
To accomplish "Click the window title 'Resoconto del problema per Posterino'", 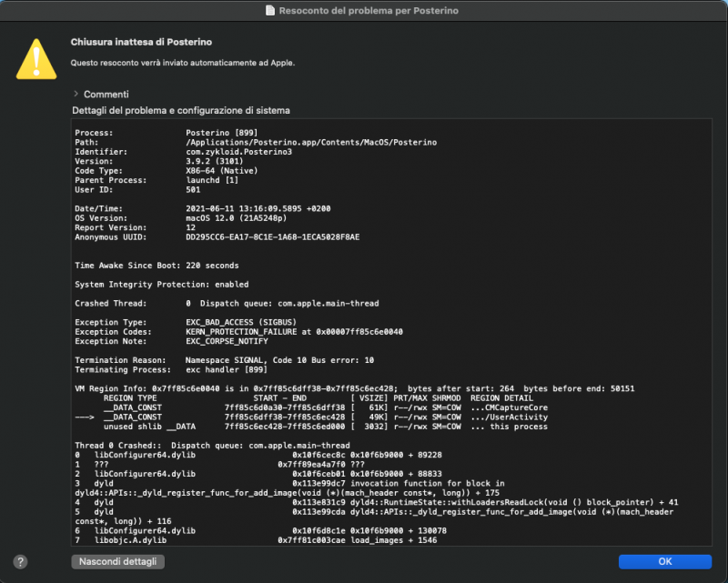I will click(x=369, y=10).
